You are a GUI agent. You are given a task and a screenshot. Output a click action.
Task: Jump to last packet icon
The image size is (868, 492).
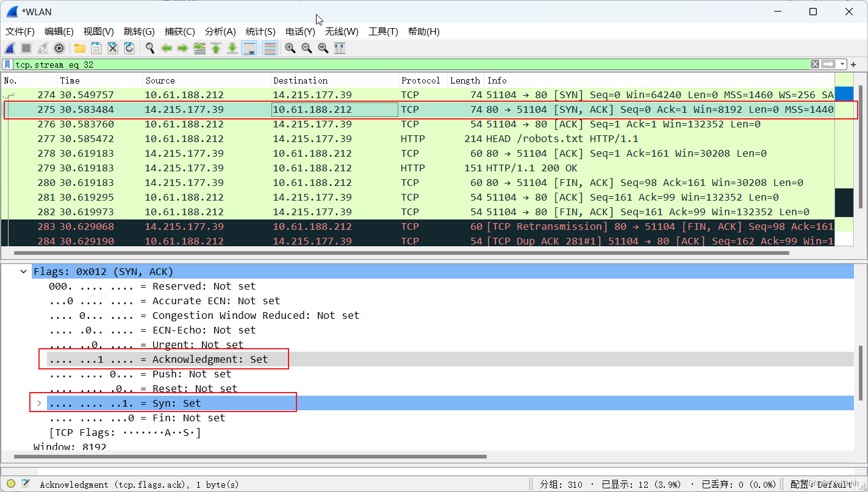[232, 48]
